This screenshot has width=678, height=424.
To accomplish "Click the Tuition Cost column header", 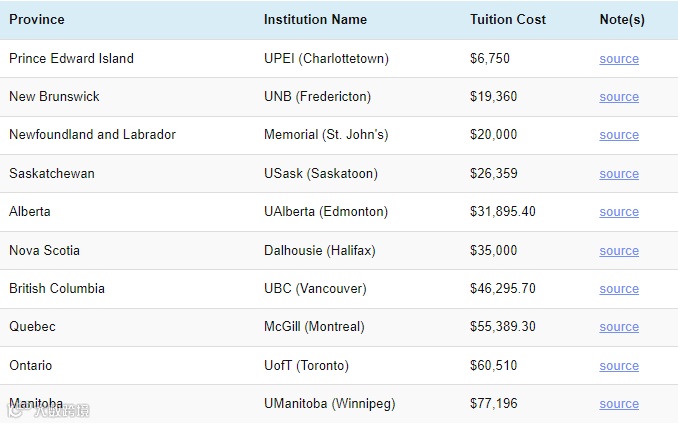I will tap(508, 19).
